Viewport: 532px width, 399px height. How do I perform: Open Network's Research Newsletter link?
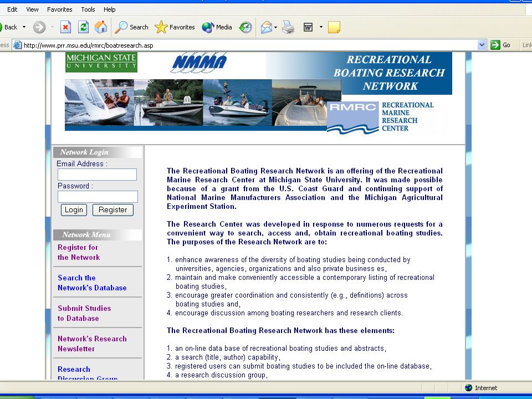point(92,344)
